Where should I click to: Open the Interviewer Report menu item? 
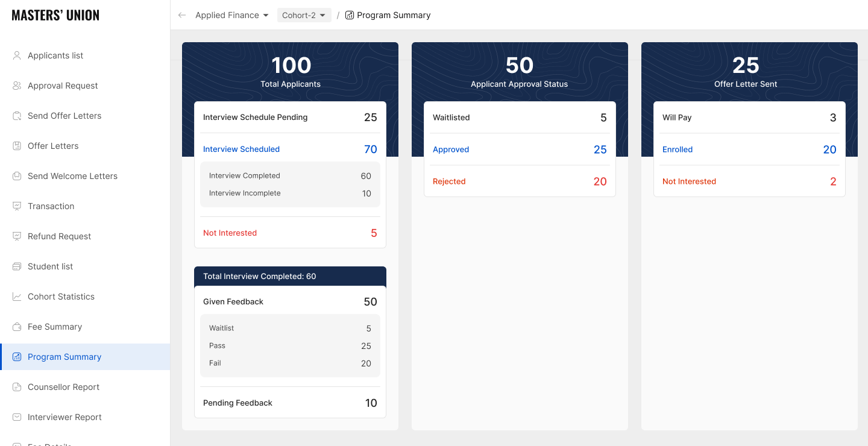pyautogui.click(x=64, y=417)
